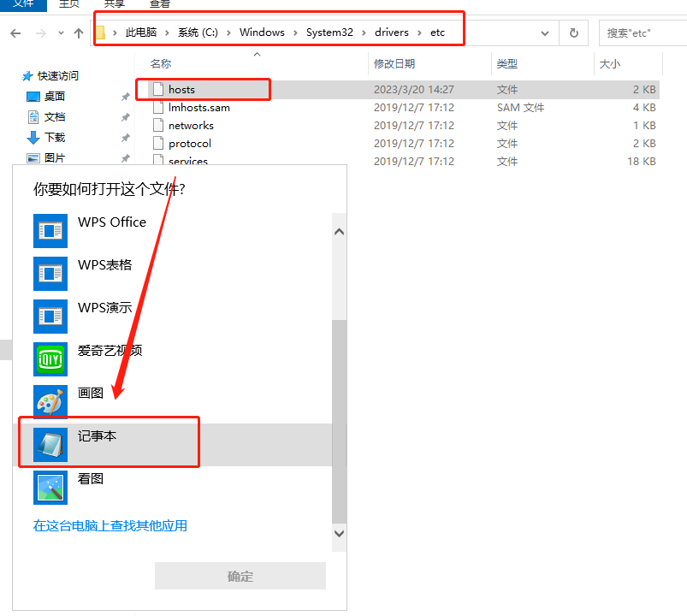Expand chevron after drivers in path
This screenshot has width=687, height=616.
click(x=420, y=33)
